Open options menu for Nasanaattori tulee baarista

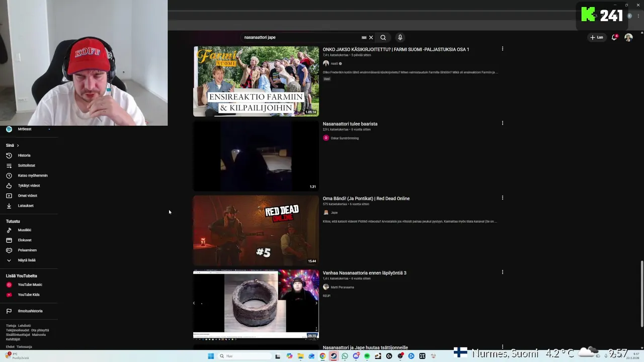click(x=502, y=123)
